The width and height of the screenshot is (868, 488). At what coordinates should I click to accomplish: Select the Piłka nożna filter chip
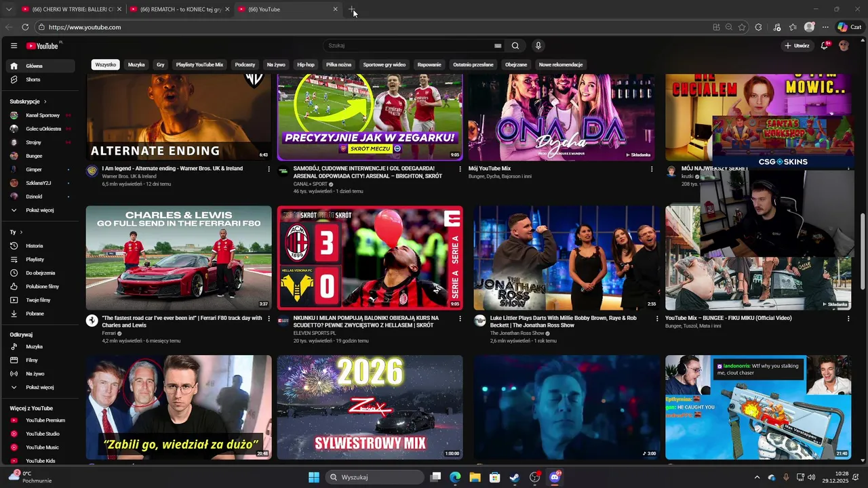(x=338, y=64)
